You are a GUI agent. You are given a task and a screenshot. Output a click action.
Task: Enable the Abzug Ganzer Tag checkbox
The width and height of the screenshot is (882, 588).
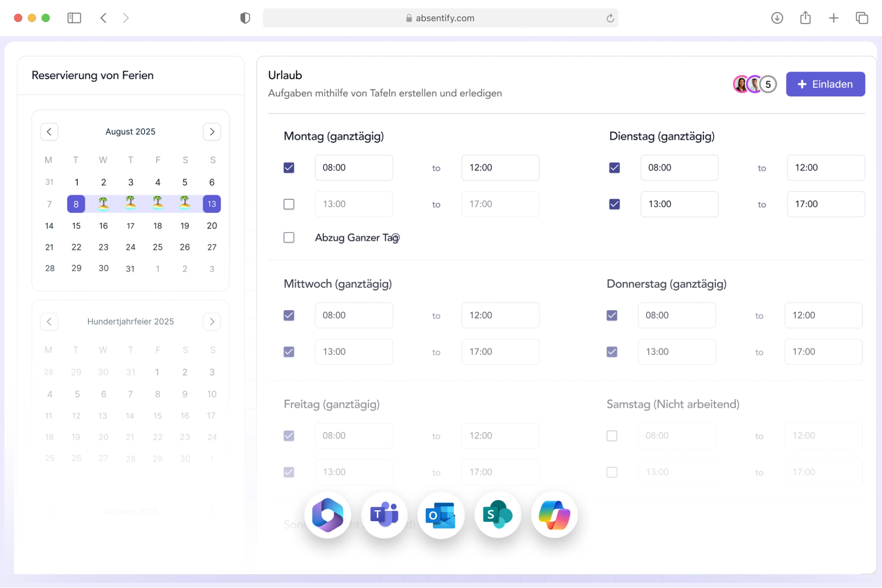pyautogui.click(x=289, y=238)
